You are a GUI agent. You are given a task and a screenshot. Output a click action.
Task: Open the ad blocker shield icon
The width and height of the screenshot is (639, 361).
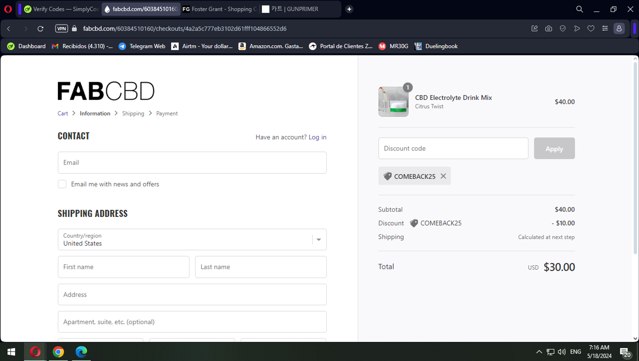(x=562, y=29)
